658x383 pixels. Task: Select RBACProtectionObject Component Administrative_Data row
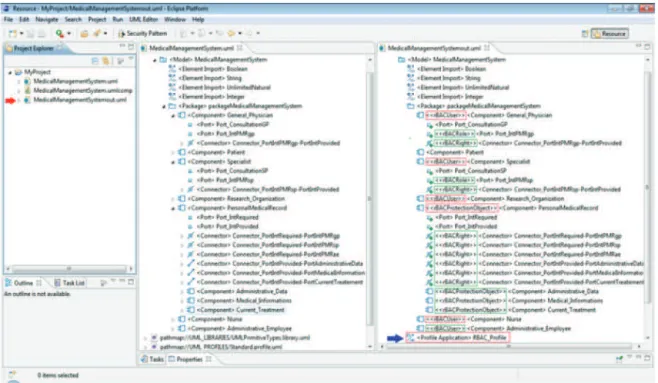[x=517, y=292]
